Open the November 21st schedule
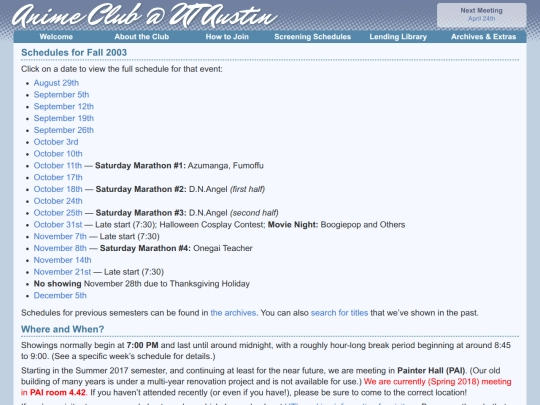This screenshot has width=540, height=405. coord(62,272)
